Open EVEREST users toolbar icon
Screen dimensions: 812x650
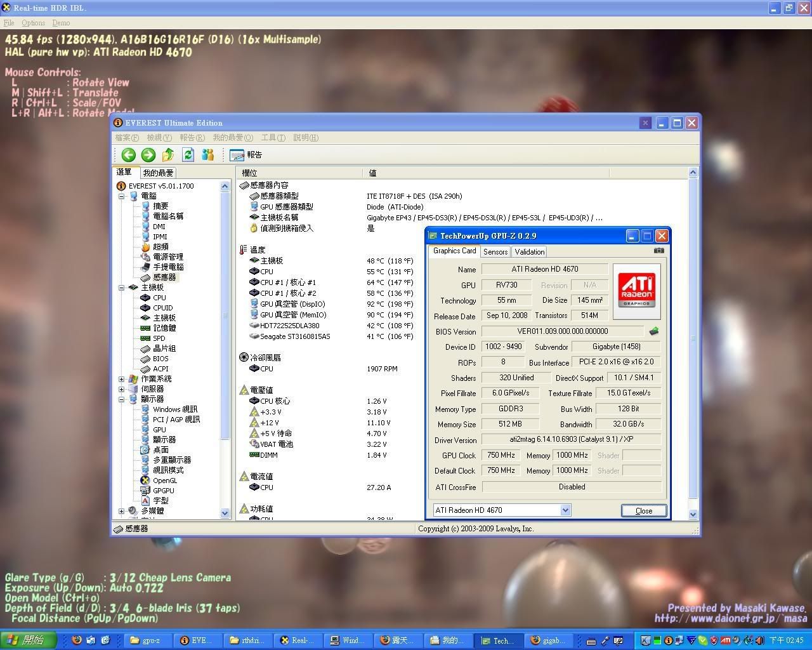[207, 155]
